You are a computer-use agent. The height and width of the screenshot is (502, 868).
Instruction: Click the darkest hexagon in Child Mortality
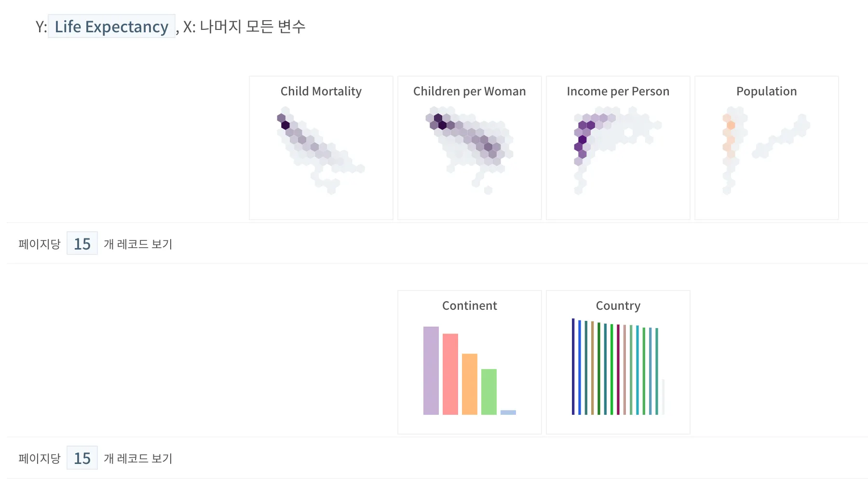click(285, 125)
